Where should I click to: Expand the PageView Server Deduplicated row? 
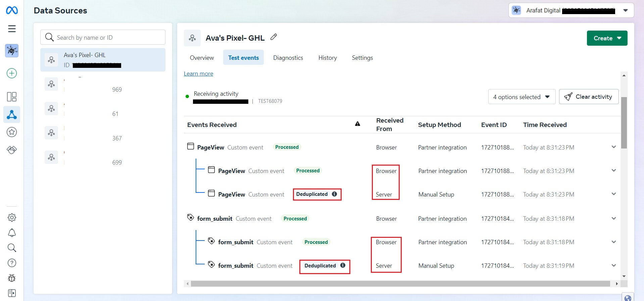click(614, 194)
